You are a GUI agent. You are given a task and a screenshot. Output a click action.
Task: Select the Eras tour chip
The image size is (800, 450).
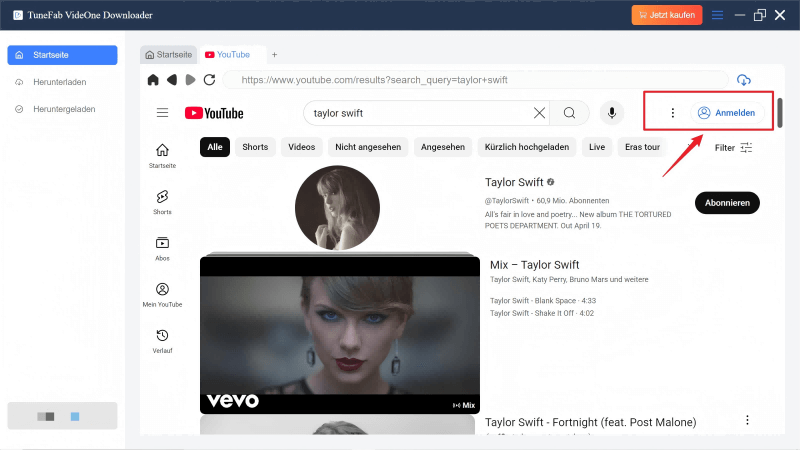pos(642,147)
